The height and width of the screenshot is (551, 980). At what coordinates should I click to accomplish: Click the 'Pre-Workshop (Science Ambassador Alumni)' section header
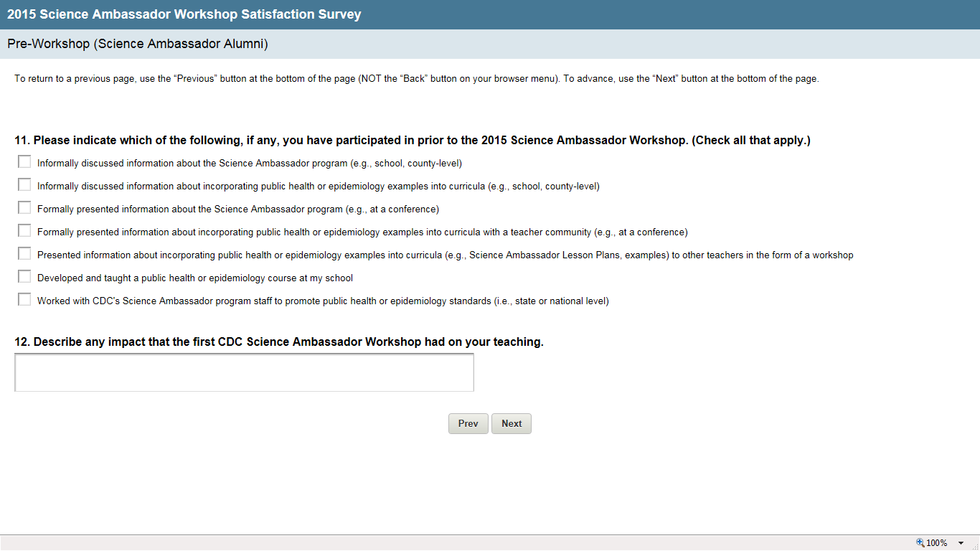pyautogui.click(x=138, y=44)
